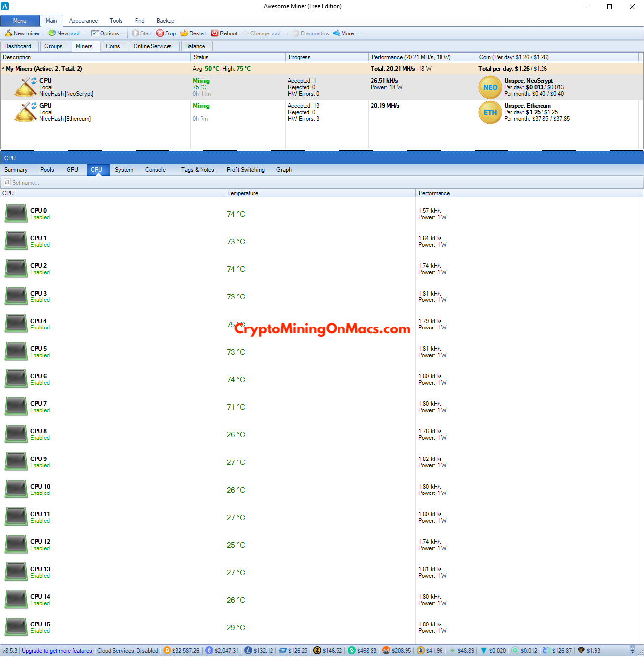Click the Litecoin price $132.12 icon

[248, 651]
